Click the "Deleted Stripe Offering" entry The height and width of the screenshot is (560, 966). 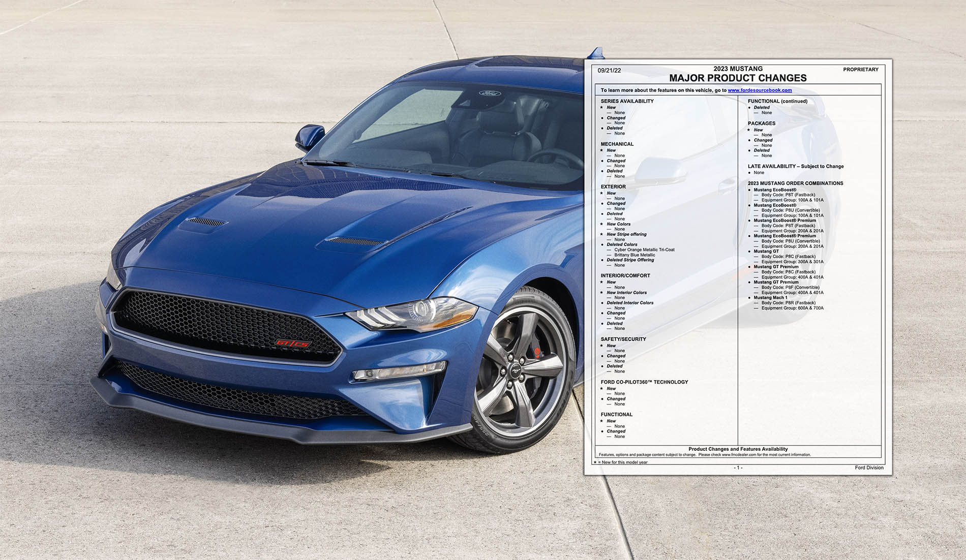pos(630,260)
